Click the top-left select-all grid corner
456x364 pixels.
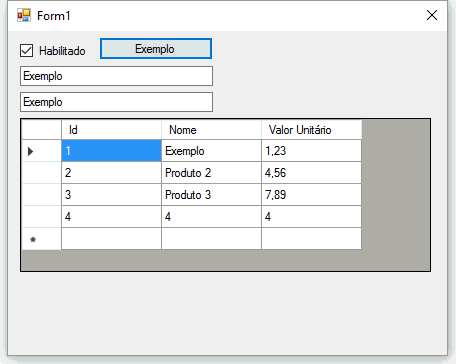(x=42, y=130)
